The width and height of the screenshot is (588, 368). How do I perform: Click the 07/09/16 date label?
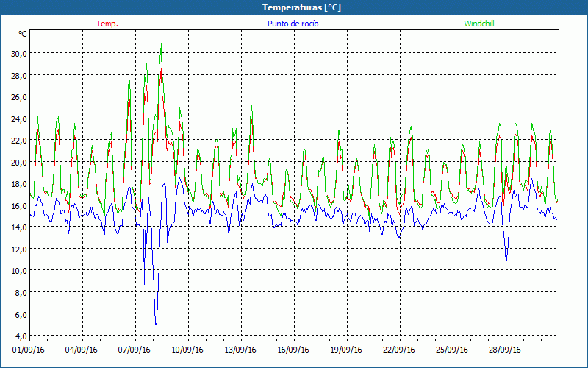135,350
